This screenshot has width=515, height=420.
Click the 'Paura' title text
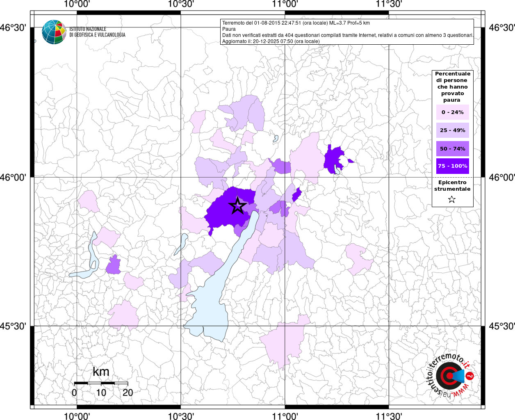tap(229, 29)
